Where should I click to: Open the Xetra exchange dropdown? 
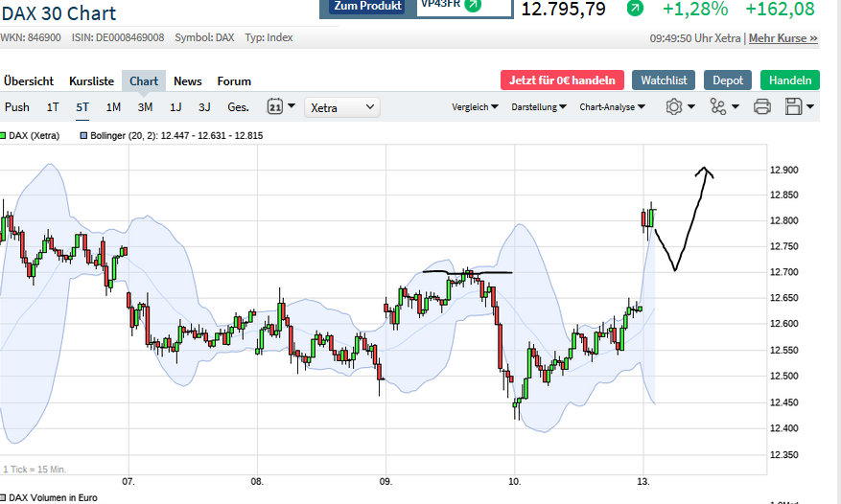coord(342,107)
